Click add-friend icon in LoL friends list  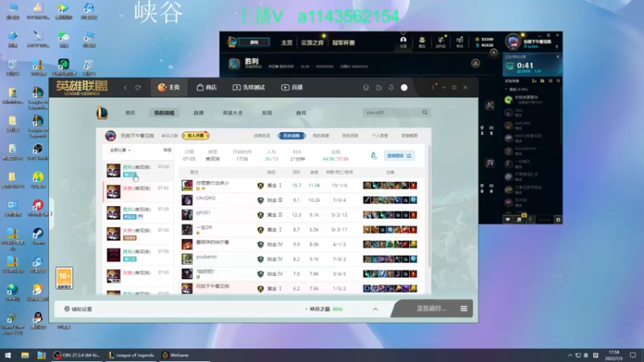tap(535, 81)
